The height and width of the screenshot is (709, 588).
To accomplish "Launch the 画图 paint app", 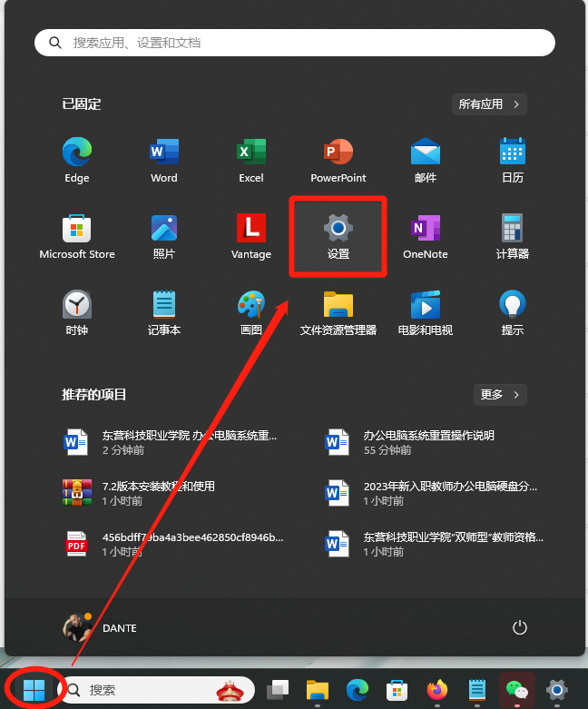I will pos(251,313).
